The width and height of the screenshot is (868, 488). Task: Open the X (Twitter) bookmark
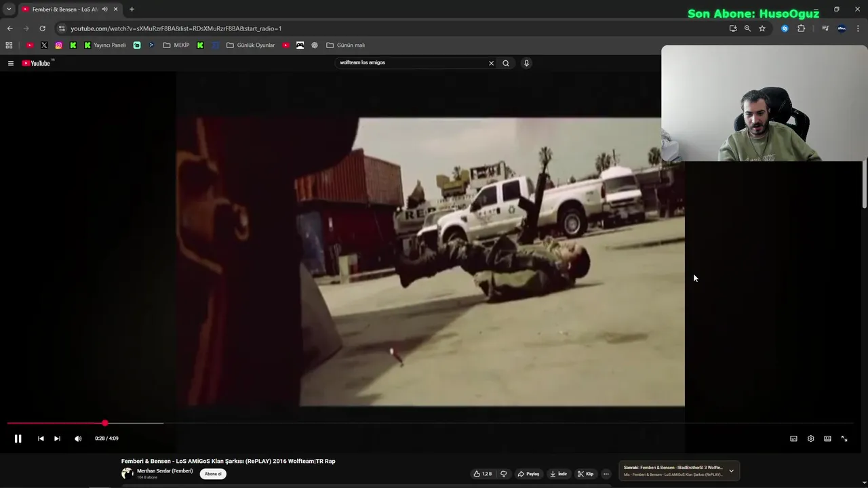pyautogui.click(x=44, y=45)
